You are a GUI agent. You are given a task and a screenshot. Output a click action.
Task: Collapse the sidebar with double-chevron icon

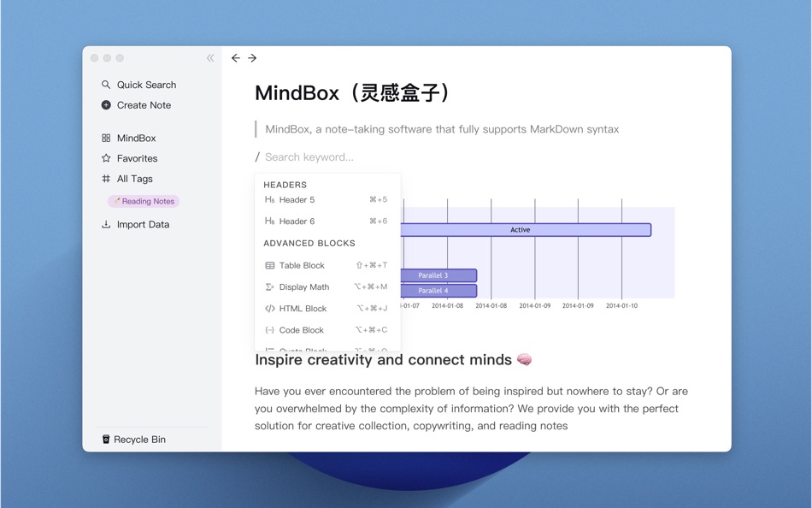210,58
